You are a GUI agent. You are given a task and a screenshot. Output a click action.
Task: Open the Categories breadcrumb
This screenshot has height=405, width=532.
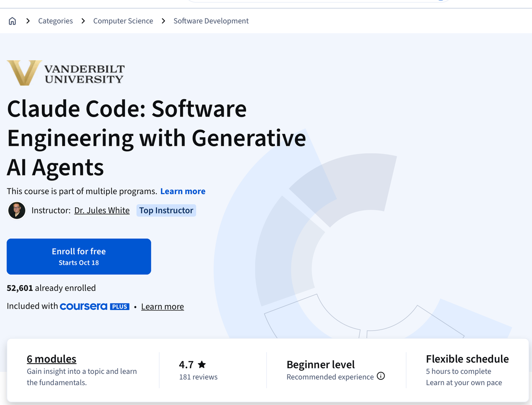point(56,21)
